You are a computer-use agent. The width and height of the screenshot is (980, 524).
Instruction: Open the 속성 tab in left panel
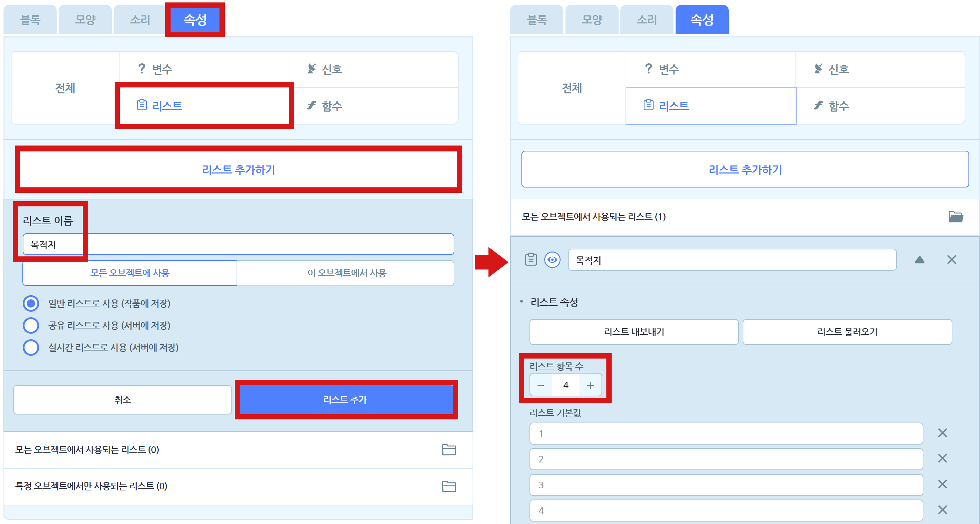click(195, 20)
